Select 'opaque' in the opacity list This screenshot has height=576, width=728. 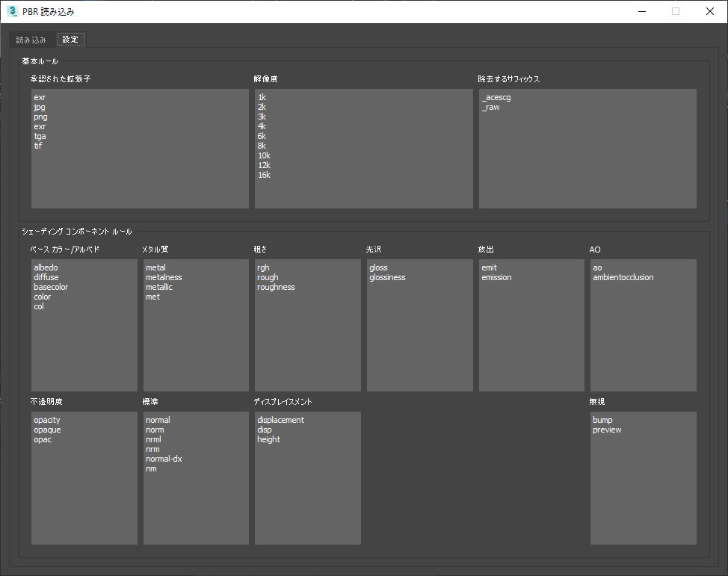47,430
